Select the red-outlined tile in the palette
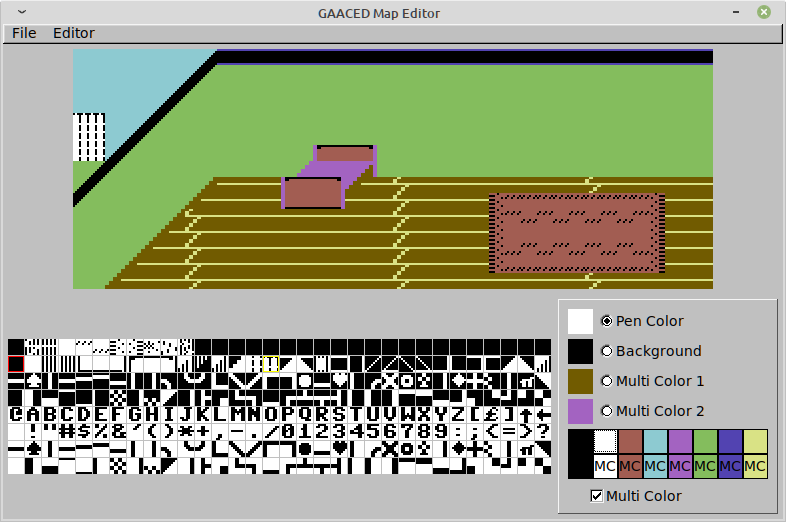 [16, 364]
